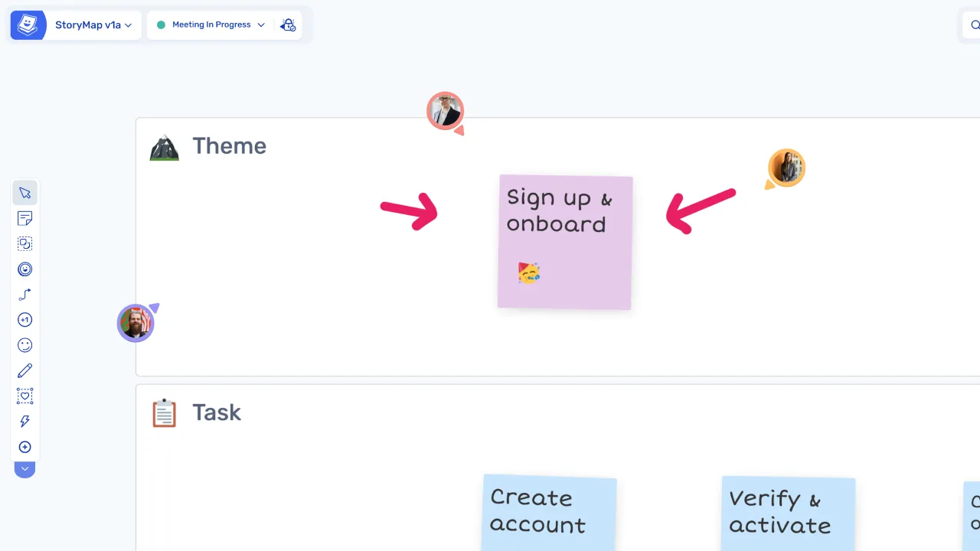The image size is (980, 551).
Task: Open the search in the top right corner
Action: (x=974, y=25)
